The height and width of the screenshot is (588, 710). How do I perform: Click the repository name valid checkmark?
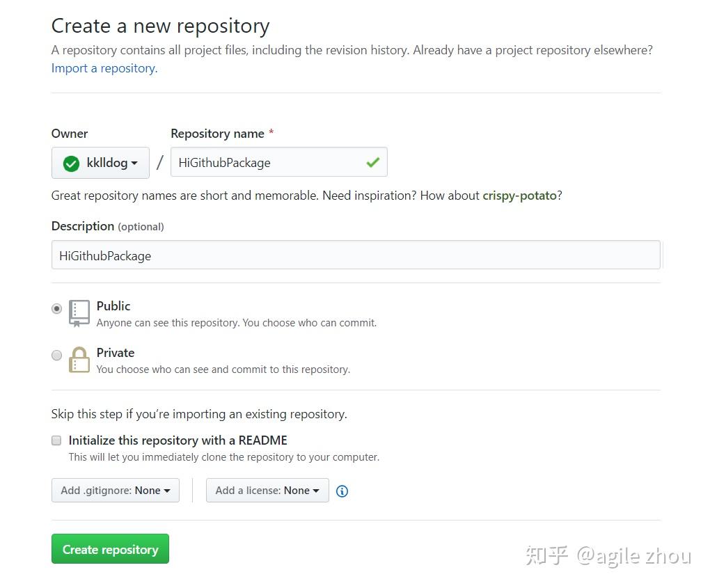373,162
